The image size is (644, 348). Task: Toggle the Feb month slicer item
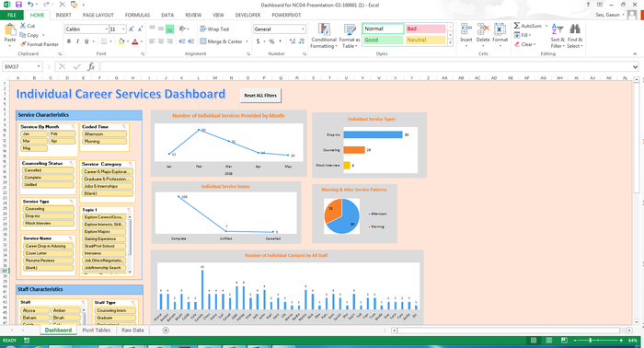tap(63, 133)
